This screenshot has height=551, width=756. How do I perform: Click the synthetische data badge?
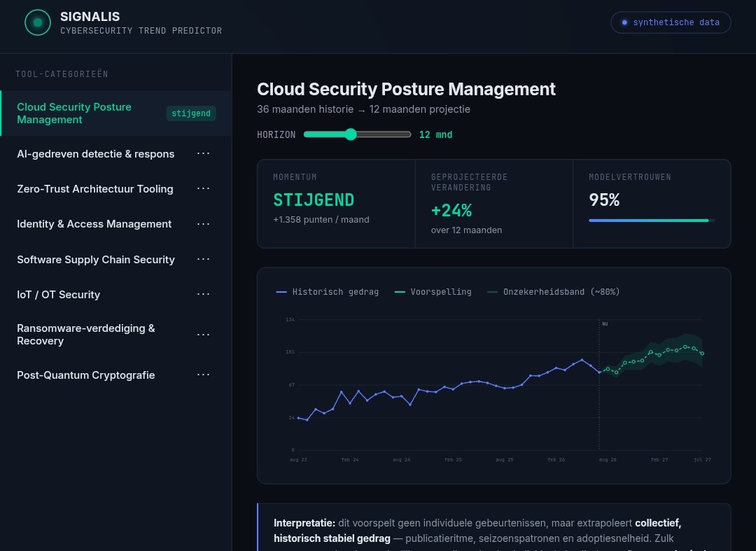coord(671,22)
